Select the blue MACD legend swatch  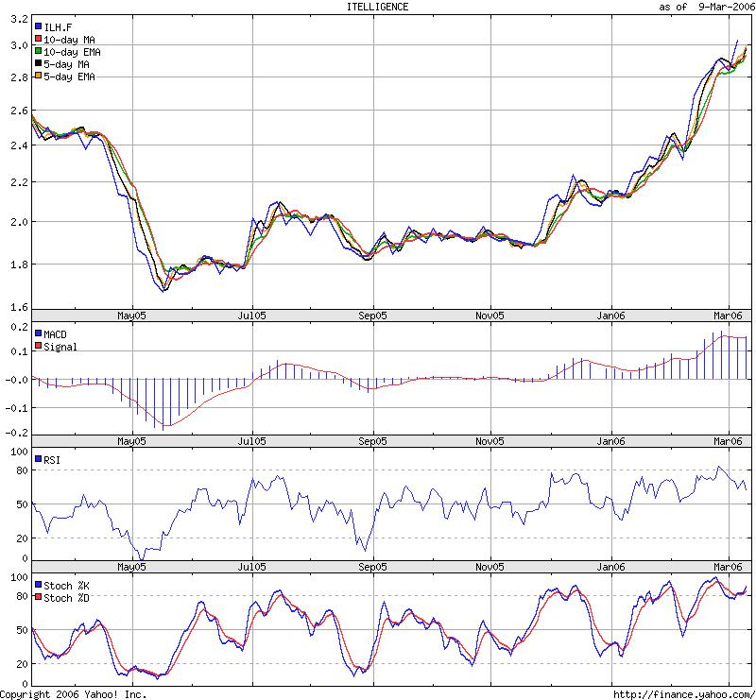37,333
